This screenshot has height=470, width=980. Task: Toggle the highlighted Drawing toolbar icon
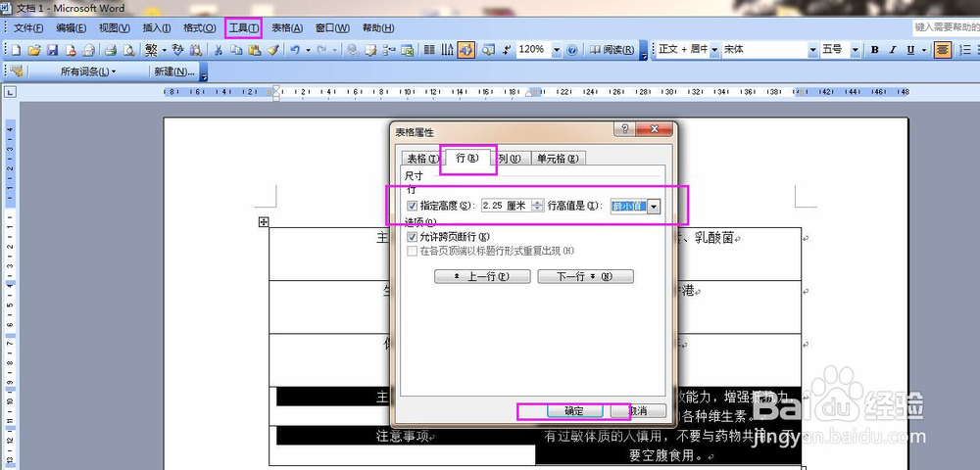pos(465,50)
